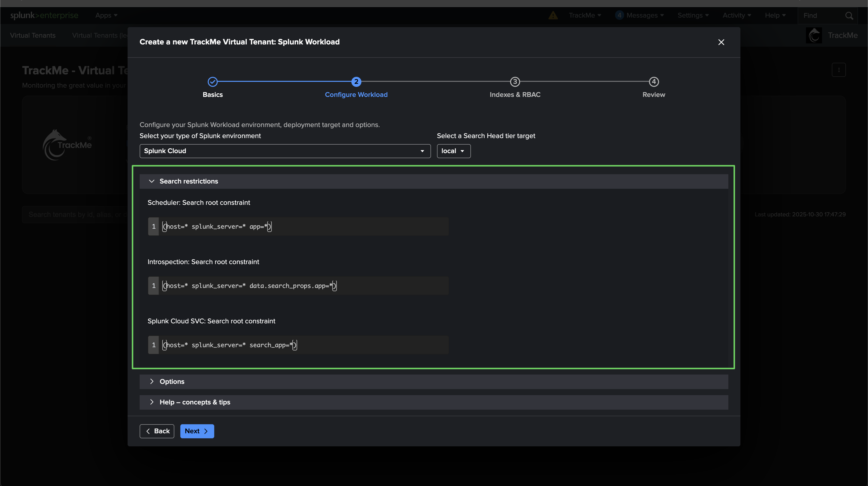The height and width of the screenshot is (486, 868).
Task: Click the Next button
Action: click(197, 431)
